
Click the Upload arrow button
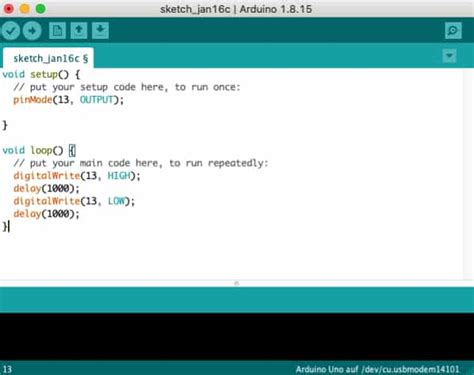point(32,31)
